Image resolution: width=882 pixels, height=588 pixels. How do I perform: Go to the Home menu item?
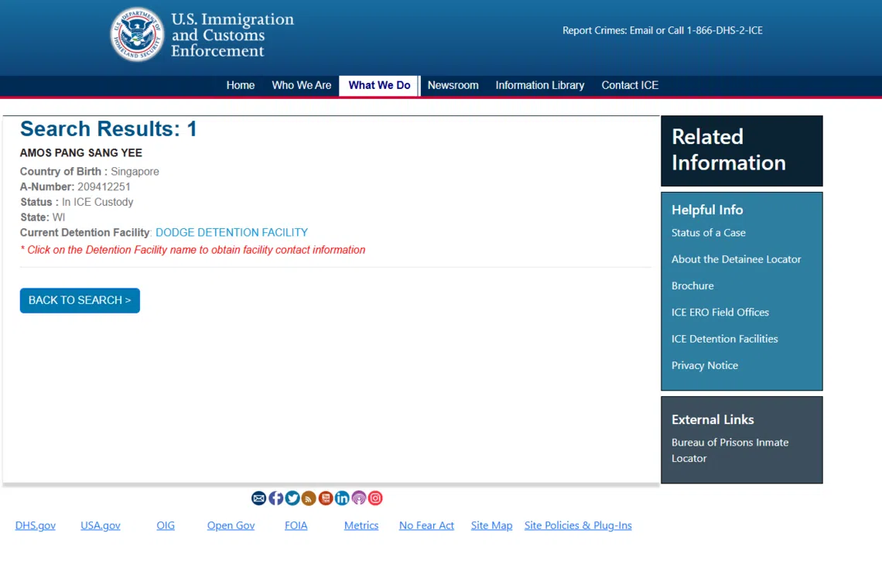tap(240, 85)
